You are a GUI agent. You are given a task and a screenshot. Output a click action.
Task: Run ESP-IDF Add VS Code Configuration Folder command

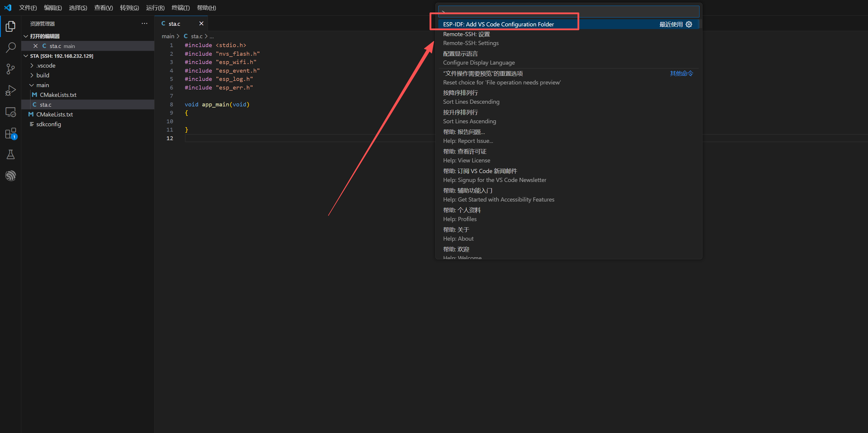(498, 24)
